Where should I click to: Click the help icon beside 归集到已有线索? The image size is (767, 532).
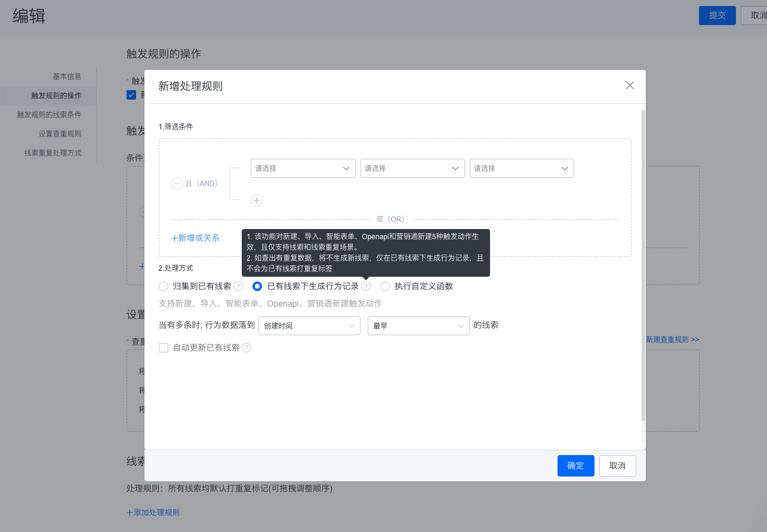[x=238, y=286]
